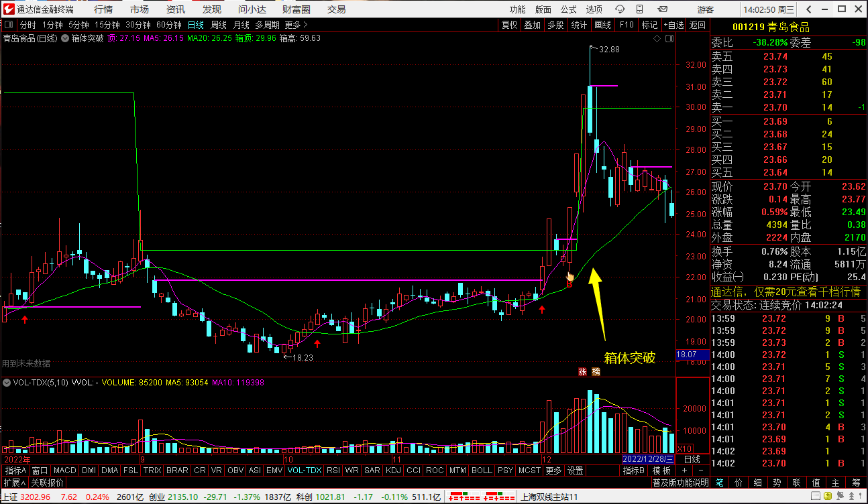This screenshot has height=504, width=868.
Task: Open the 日线 period selector at bottom right
Action: 692,460
